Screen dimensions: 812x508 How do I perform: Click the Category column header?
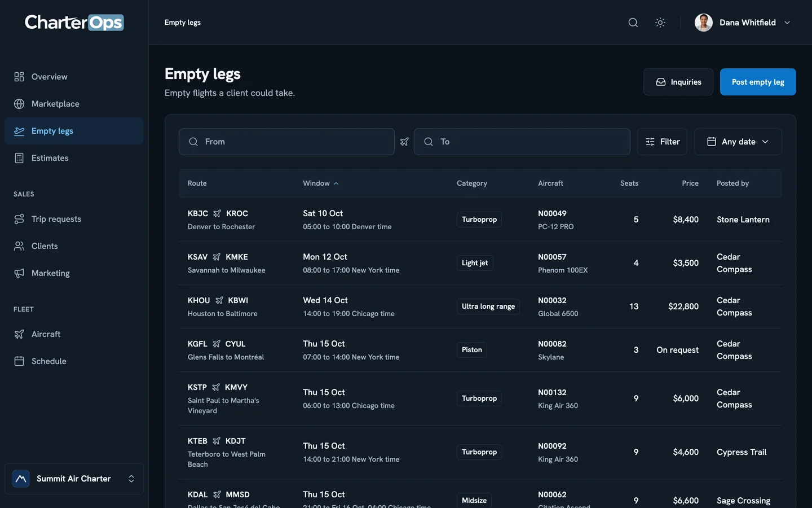[472, 183]
